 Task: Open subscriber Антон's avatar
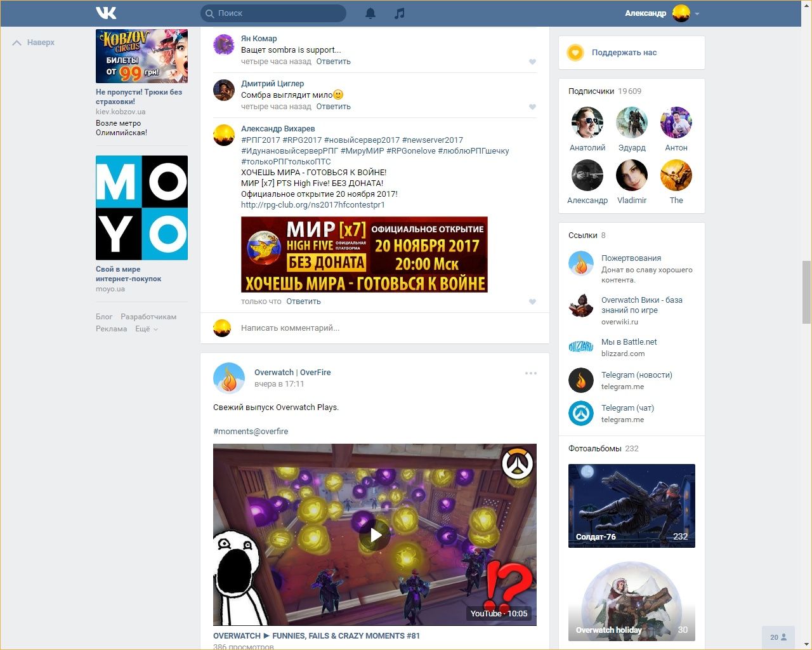[676, 123]
